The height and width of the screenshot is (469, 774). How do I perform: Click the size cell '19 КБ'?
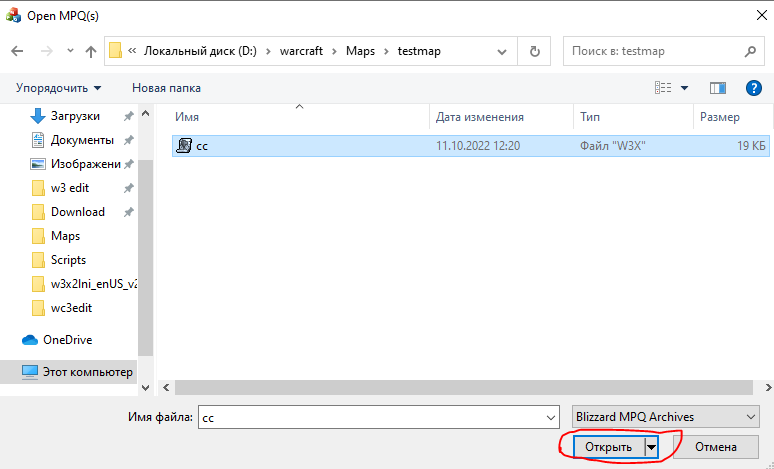751,146
